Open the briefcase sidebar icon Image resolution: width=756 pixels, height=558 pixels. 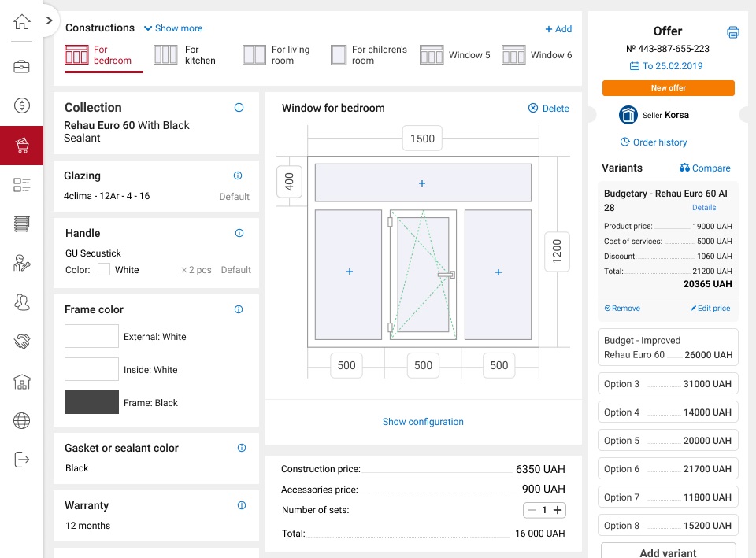point(21,66)
